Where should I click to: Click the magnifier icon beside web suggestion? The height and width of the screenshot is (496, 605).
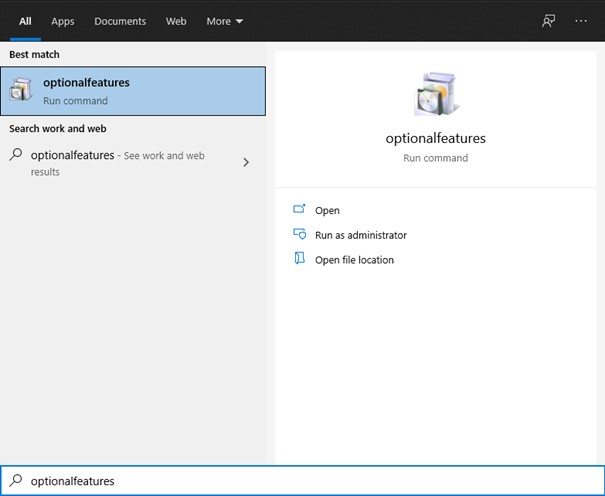[x=16, y=155]
